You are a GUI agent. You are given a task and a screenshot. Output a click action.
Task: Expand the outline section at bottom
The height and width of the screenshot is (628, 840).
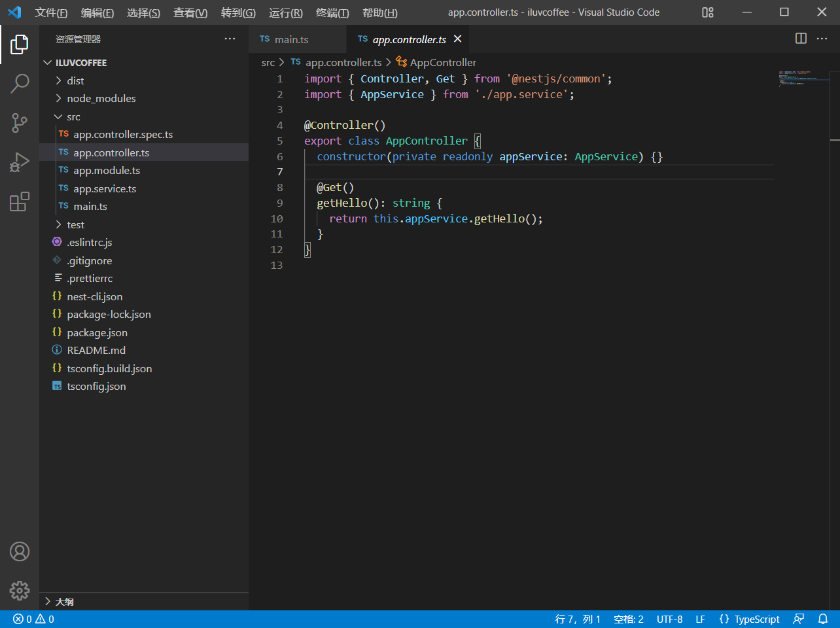[64, 602]
